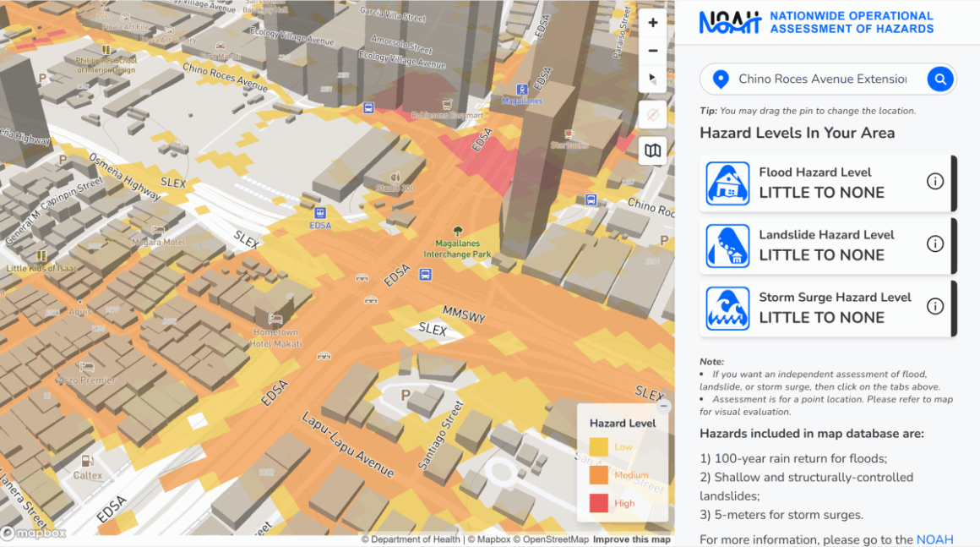
Task: Zoom out of the map
Action: coord(652,51)
